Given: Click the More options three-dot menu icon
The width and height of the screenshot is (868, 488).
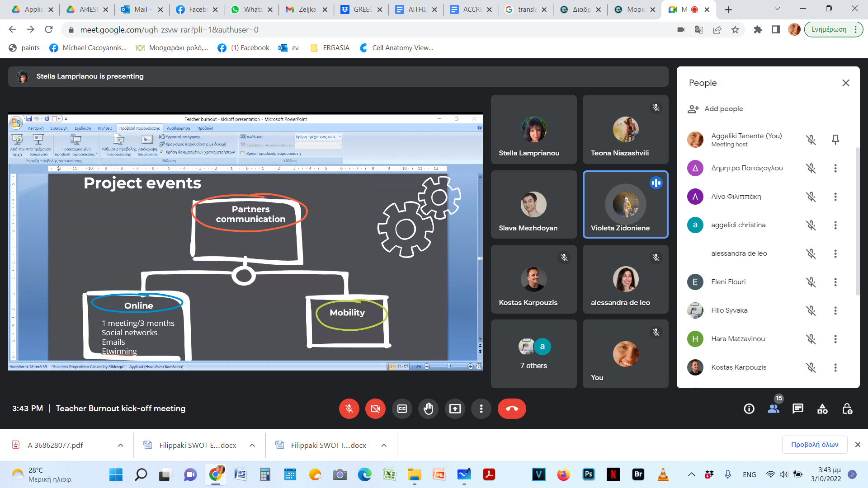Looking at the screenshot, I should [x=481, y=408].
